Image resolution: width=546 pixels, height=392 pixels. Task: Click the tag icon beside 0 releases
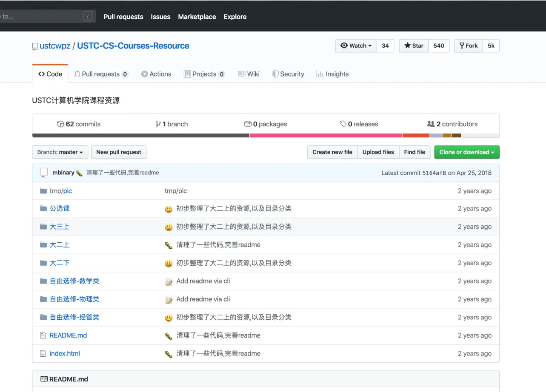tap(343, 124)
